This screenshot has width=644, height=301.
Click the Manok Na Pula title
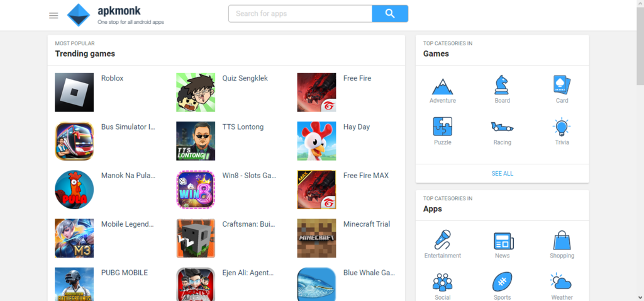(x=128, y=175)
